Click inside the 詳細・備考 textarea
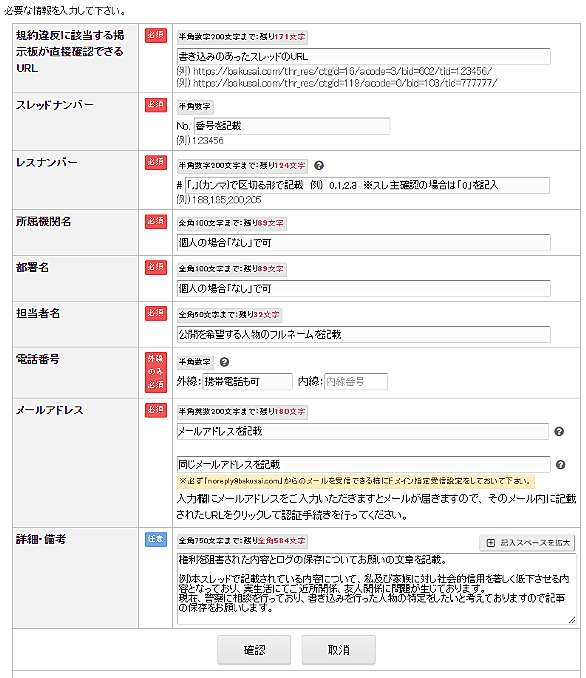 376,589
